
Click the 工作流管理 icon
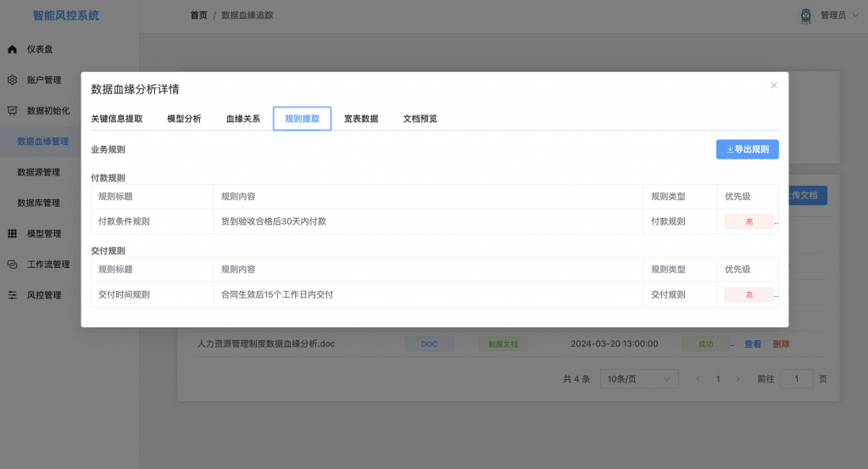click(12, 264)
